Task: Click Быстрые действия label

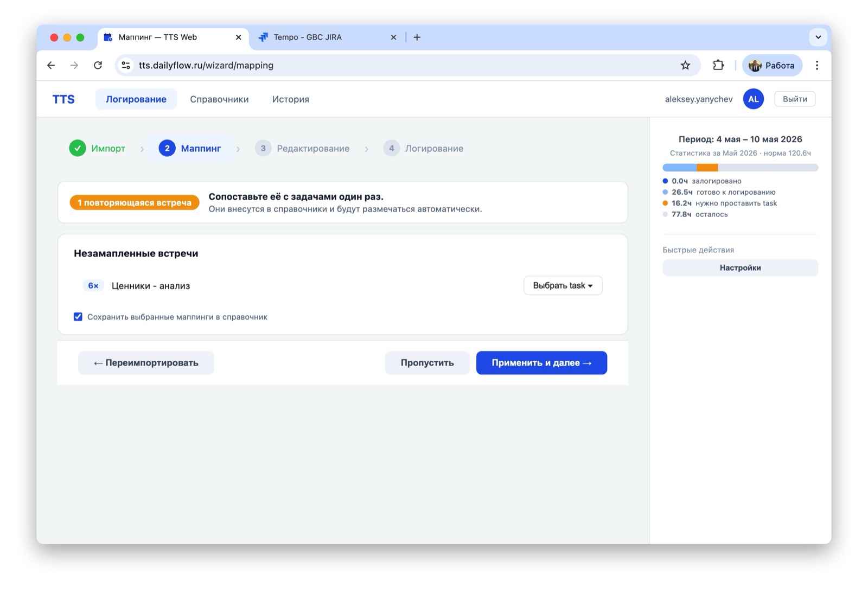Action: [x=698, y=250]
